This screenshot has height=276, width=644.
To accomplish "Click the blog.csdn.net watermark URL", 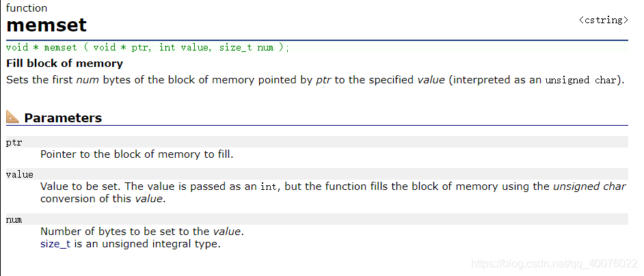I will [x=554, y=263].
